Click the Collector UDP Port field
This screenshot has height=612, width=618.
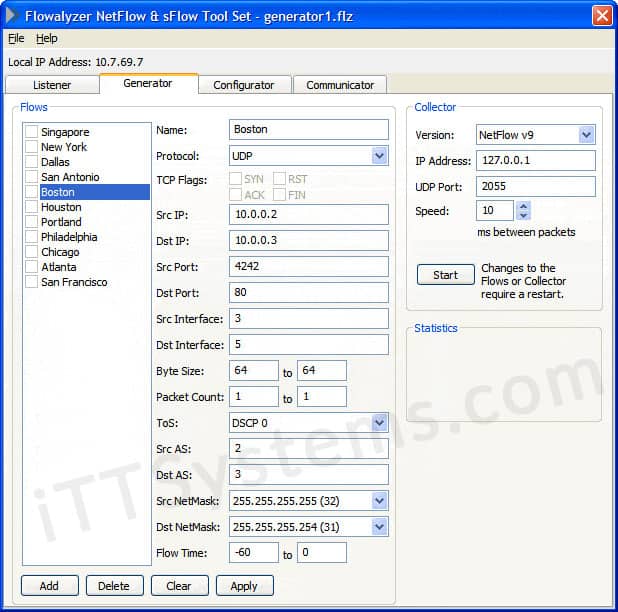tap(536, 186)
